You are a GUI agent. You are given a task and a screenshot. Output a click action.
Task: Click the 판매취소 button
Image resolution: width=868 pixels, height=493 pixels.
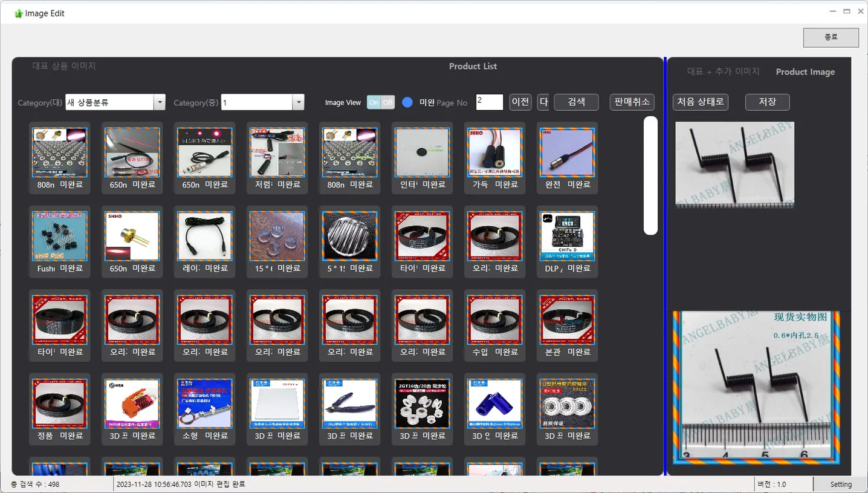632,102
